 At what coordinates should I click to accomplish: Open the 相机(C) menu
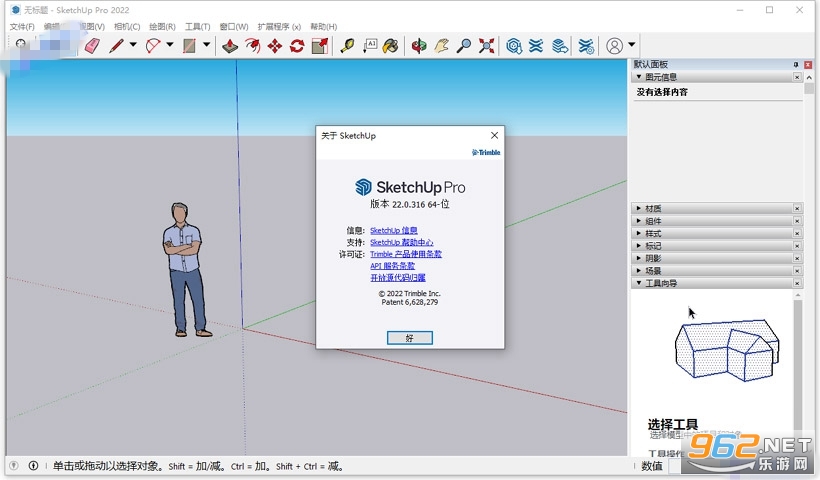(127, 26)
